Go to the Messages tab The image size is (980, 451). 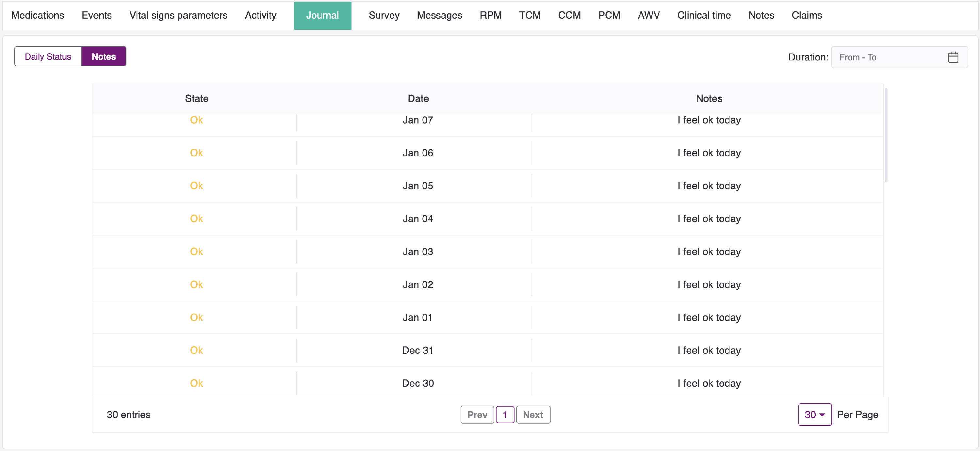[439, 15]
